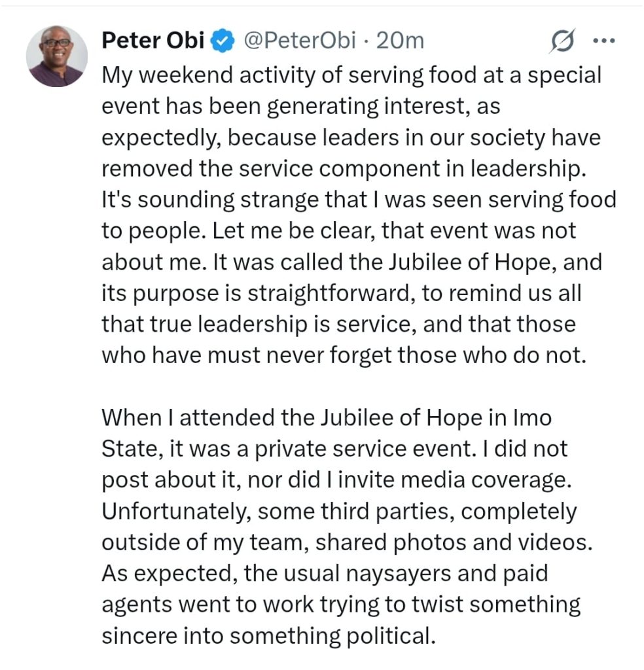
Task: Open the Grok explain-post icon
Action: click(562, 41)
